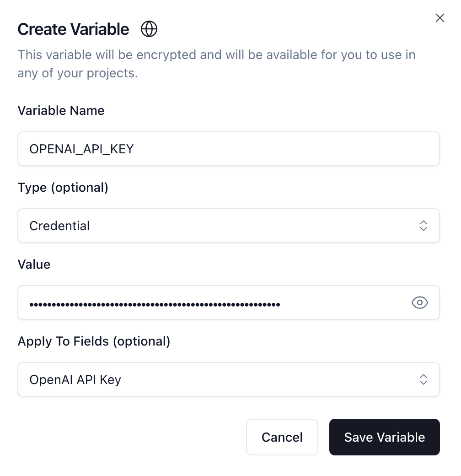
Task: Click the Apply To Fields (optional) label
Action: [94, 341]
